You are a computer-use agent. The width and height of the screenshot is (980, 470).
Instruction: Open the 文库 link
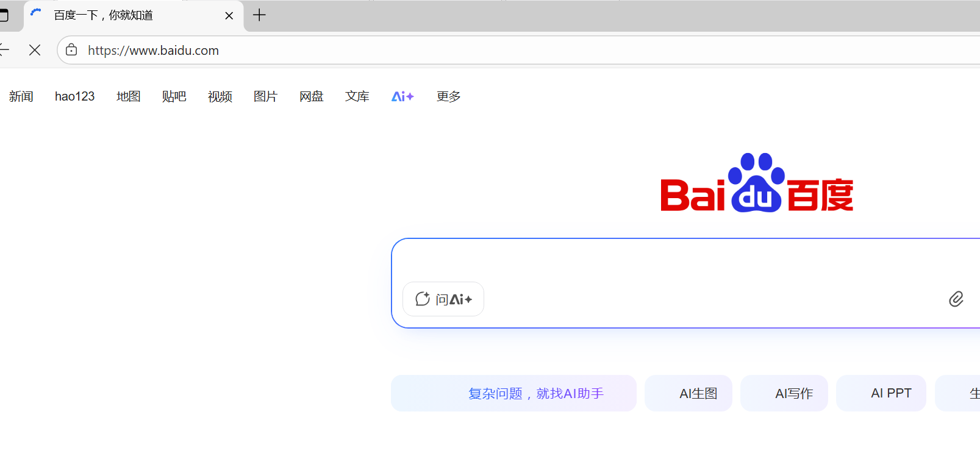tap(357, 96)
